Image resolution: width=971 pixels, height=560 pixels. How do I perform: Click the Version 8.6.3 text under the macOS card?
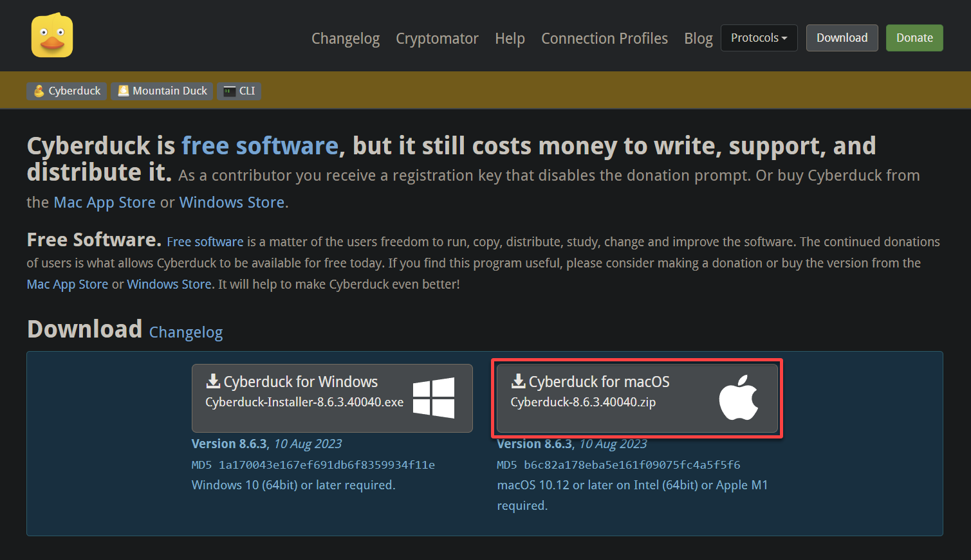click(x=534, y=444)
